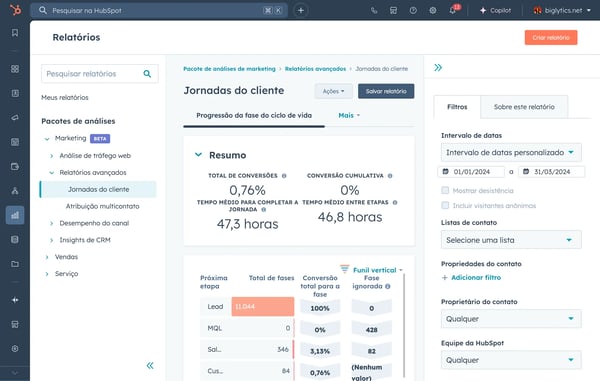Open the Copilot button
This screenshot has width=600, height=381.
coord(496,10)
